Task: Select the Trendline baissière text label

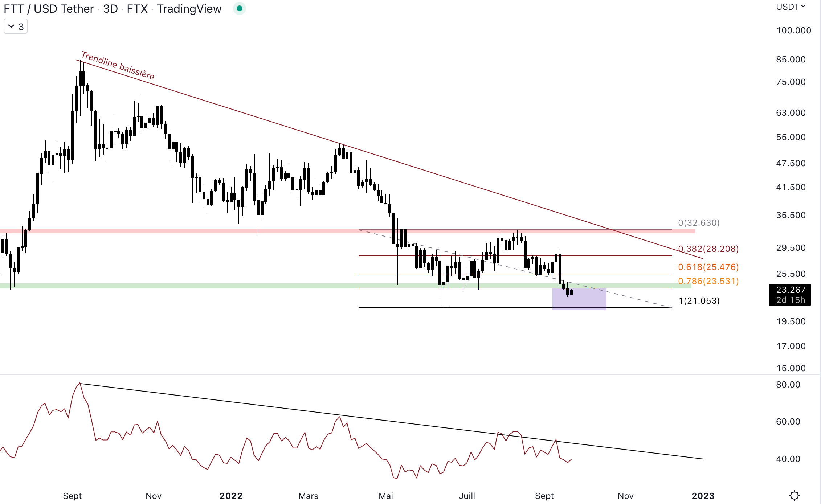Action: [118, 65]
